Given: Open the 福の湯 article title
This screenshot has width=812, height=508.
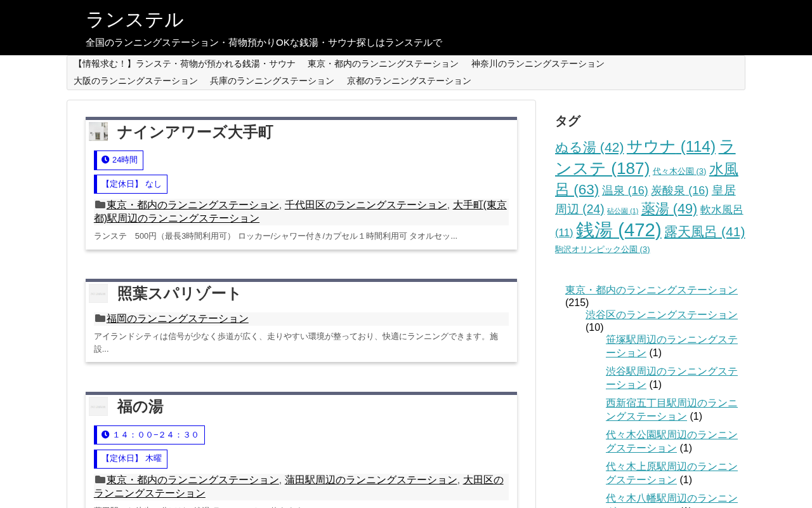Looking at the screenshot, I should pos(140,407).
